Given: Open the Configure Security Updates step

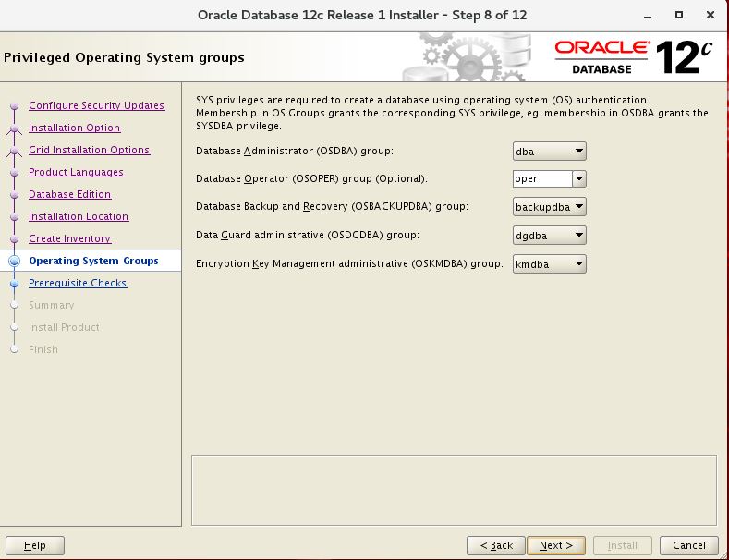Looking at the screenshot, I should 96,105.
